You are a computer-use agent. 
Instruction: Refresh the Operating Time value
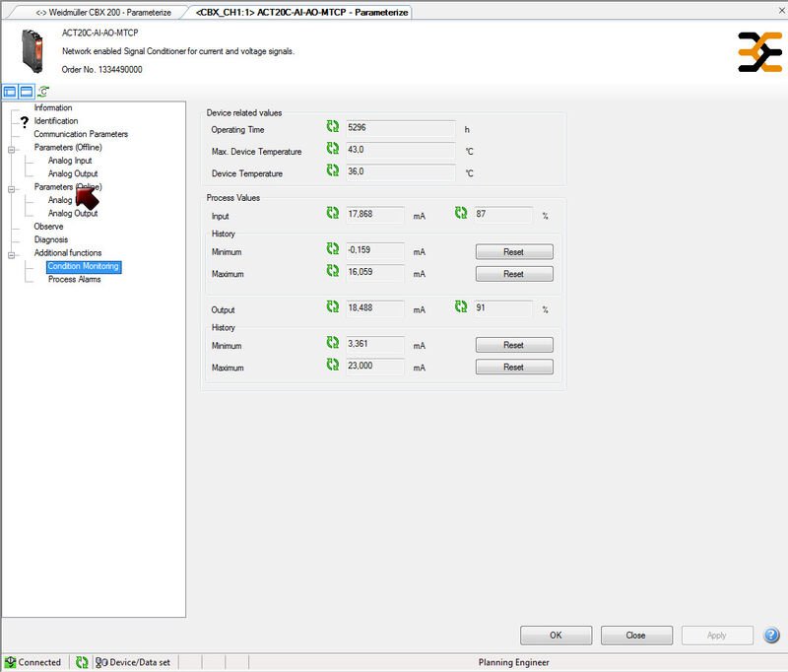click(x=333, y=126)
